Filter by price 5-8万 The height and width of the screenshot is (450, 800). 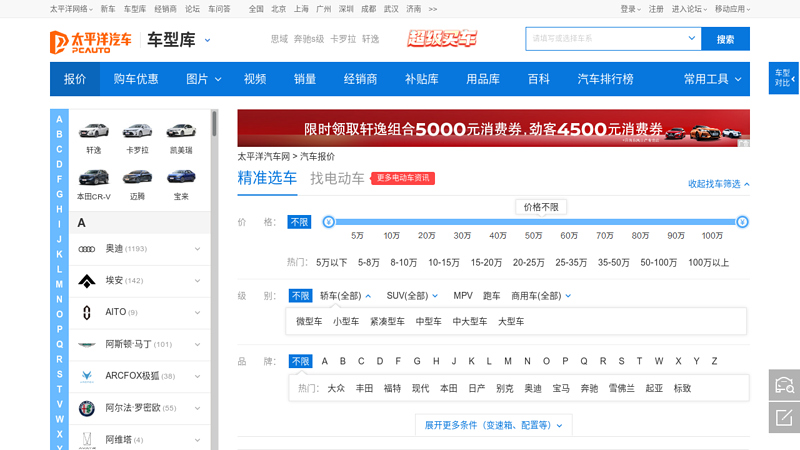coord(368,263)
